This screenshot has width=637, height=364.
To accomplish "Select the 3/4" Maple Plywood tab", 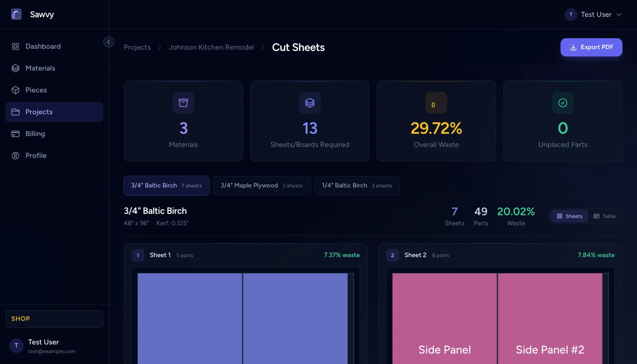I will pyautogui.click(x=262, y=186).
